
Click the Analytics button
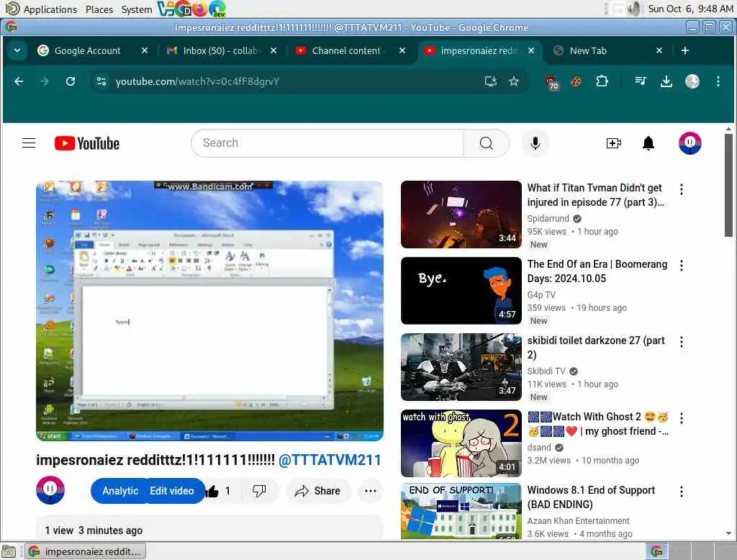point(119,491)
